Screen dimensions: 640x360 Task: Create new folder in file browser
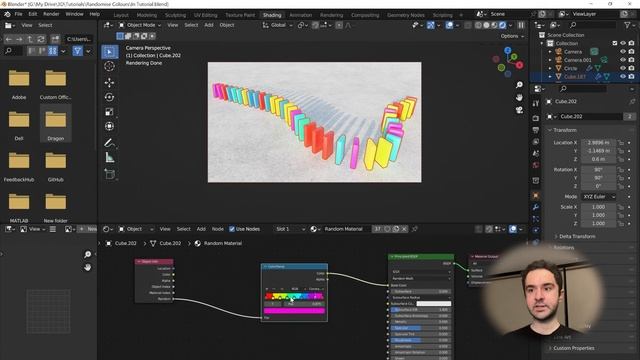(x=55, y=39)
